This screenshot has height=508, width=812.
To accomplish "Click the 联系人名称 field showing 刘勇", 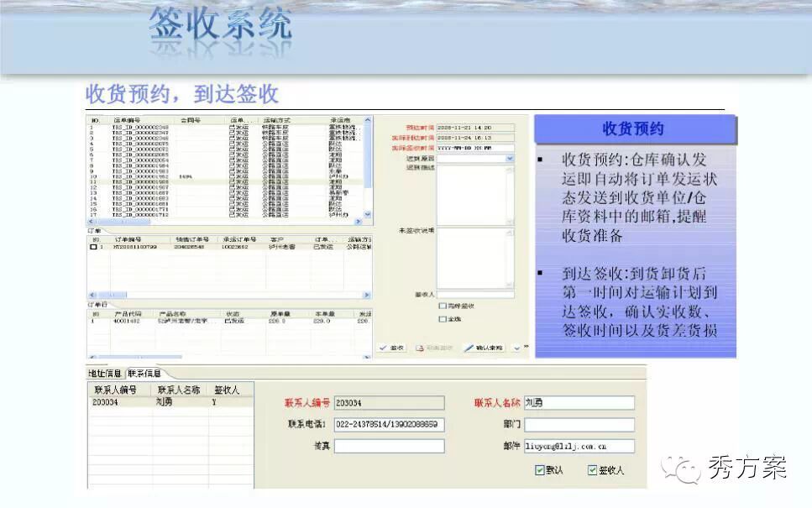I will point(579,403).
